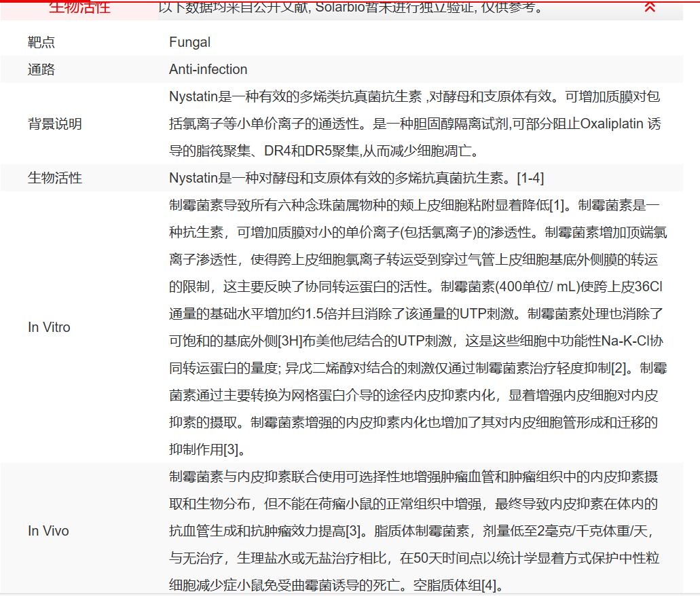Collapse the 生物活性 section via double chevron

(x=650, y=7)
